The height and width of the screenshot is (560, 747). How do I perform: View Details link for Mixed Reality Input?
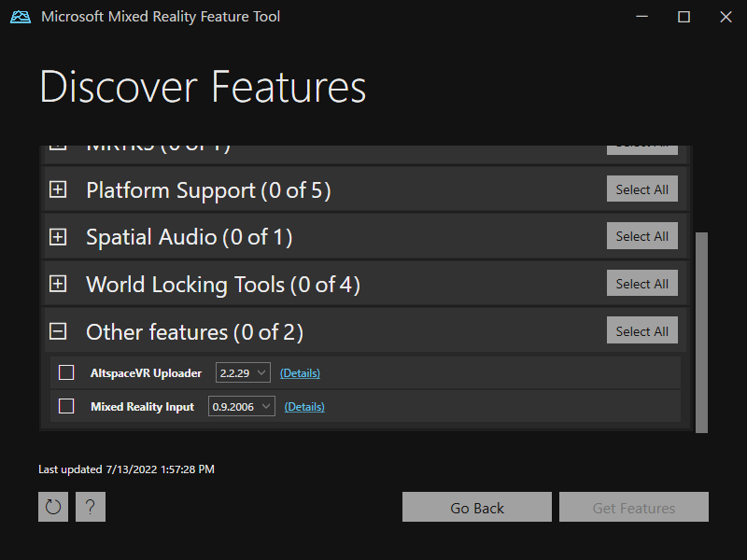[304, 407]
